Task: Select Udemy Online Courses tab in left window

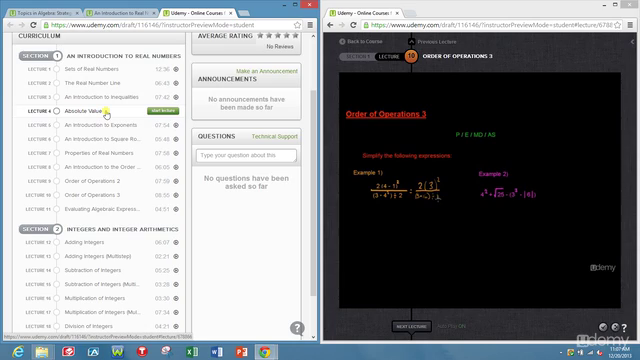Action: (198, 13)
